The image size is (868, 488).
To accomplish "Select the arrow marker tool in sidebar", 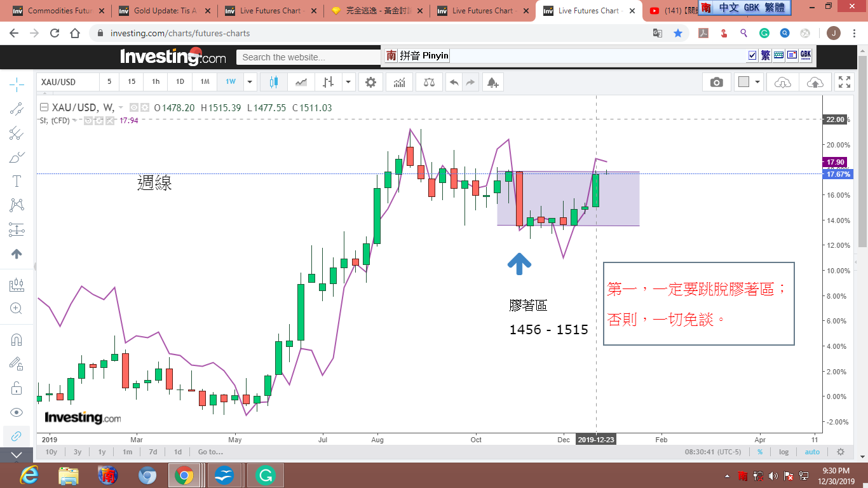I will click(17, 254).
